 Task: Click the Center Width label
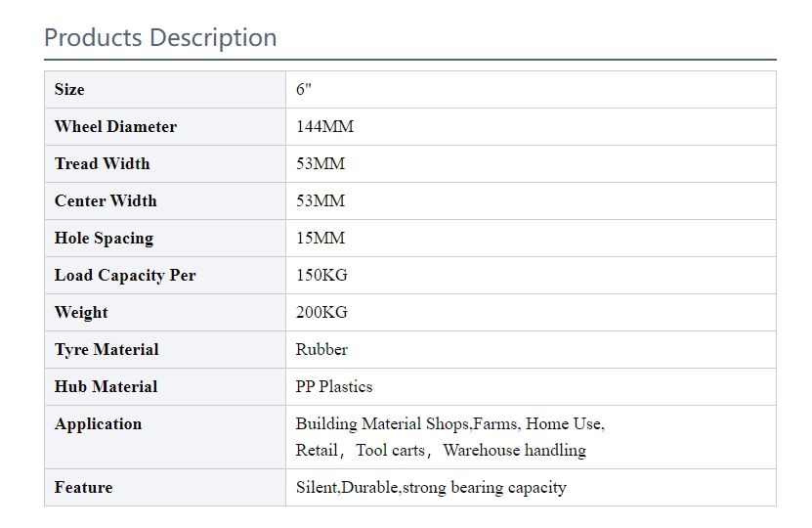tap(106, 201)
